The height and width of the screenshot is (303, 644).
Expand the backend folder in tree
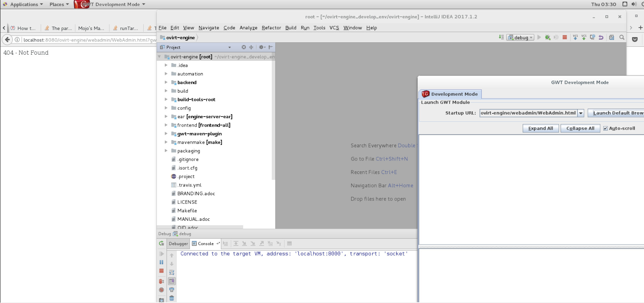coord(166,82)
